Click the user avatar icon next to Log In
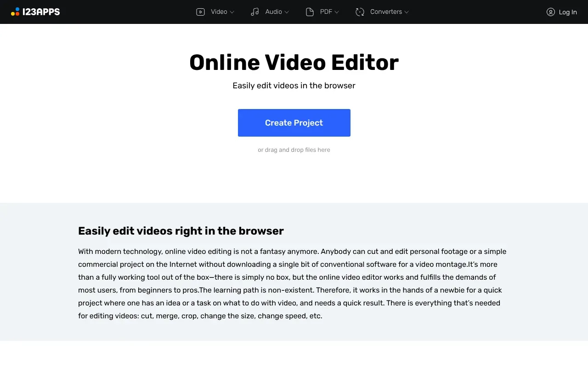 coord(550,12)
